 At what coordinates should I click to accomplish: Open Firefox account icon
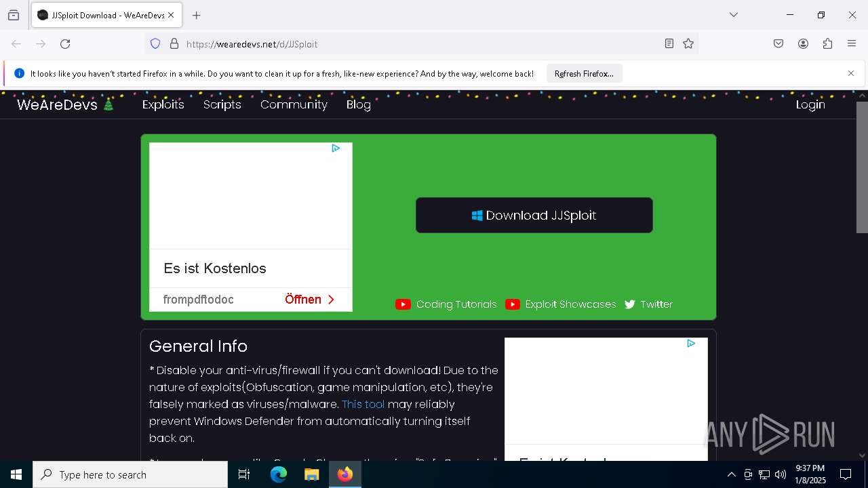click(803, 44)
